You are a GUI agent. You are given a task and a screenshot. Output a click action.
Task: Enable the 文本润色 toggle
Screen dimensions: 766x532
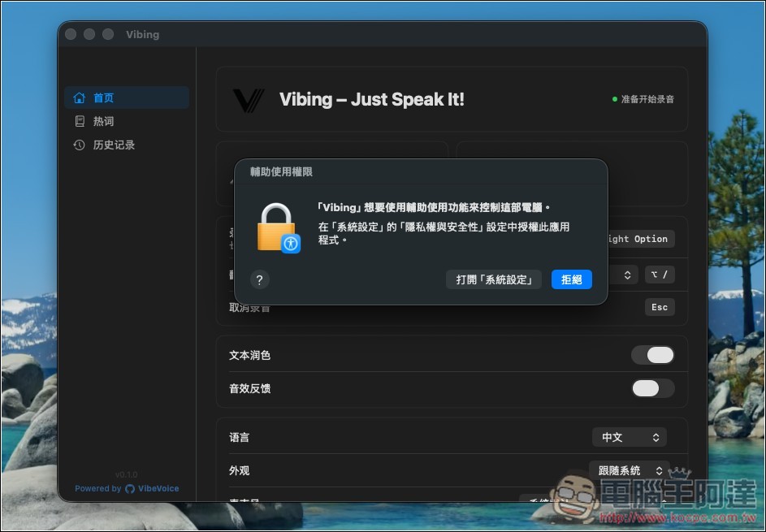tap(653, 355)
